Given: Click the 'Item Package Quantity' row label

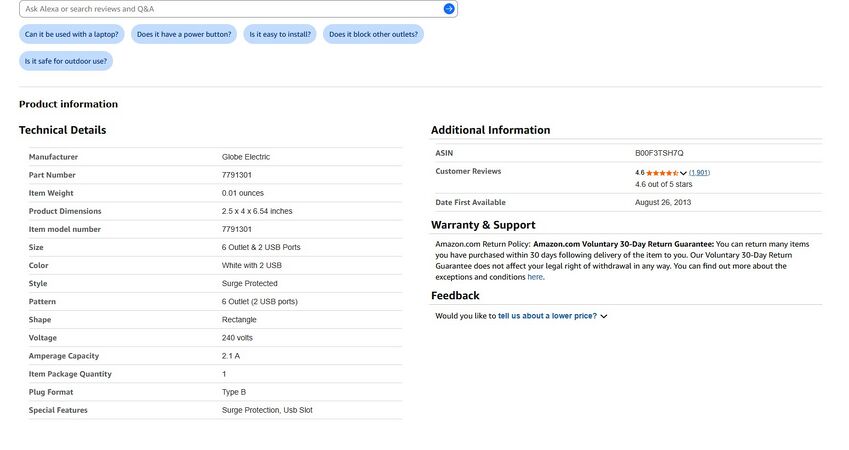Looking at the screenshot, I should click(x=70, y=374).
